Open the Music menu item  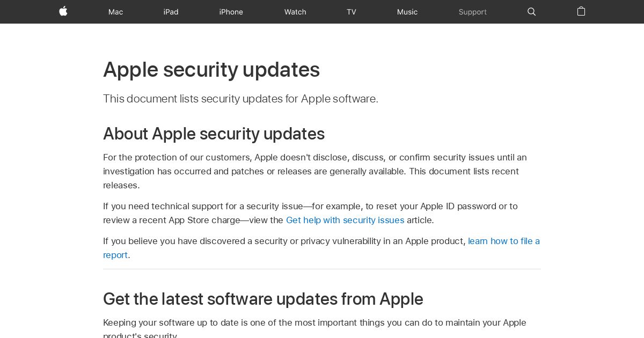(x=407, y=12)
